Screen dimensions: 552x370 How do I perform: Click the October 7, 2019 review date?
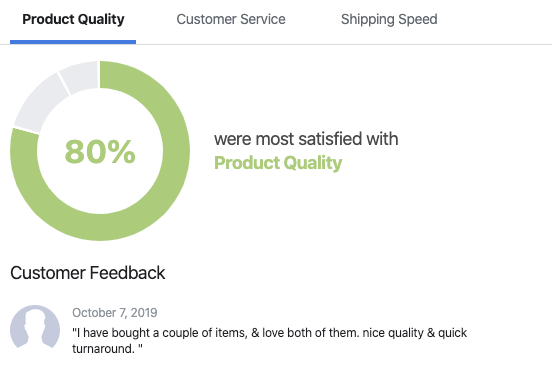(x=115, y=313)
